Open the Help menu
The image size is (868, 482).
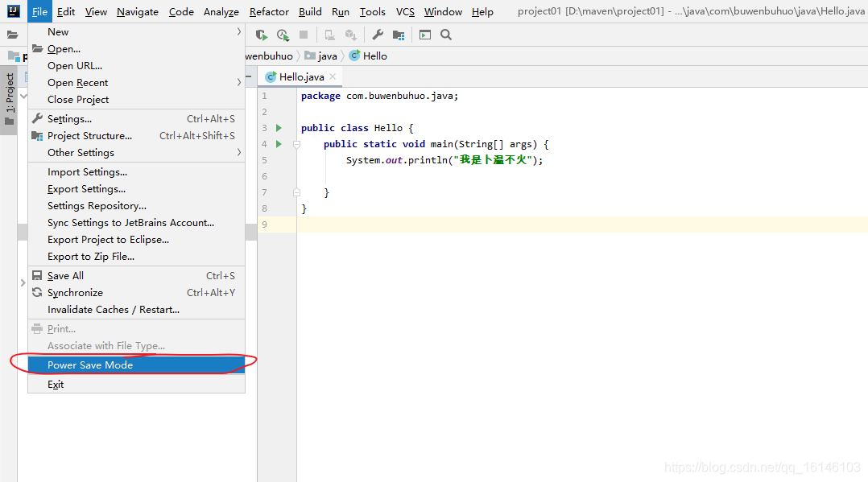point(482,11)
